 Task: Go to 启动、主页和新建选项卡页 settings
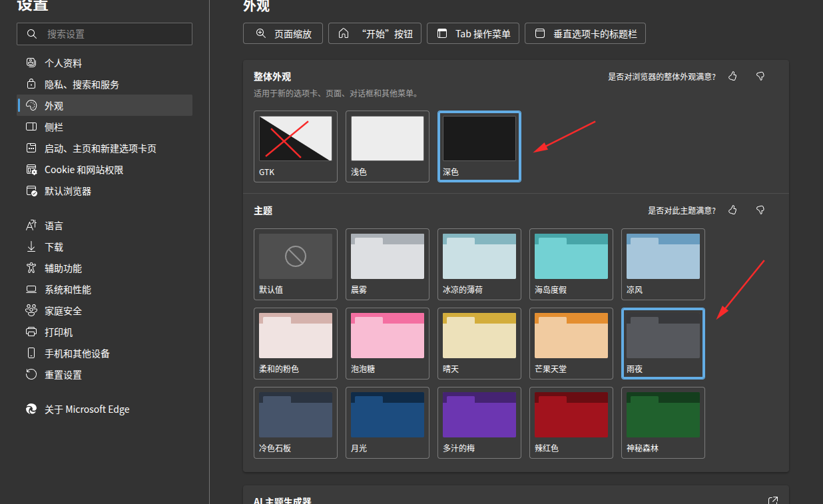click(x=105, y=148)
